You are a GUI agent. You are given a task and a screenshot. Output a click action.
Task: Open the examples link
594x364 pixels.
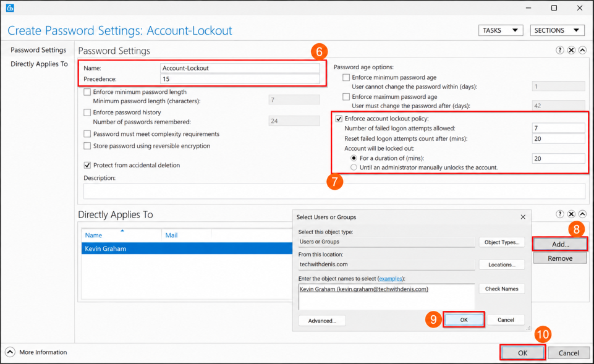(x=391, y=278)
